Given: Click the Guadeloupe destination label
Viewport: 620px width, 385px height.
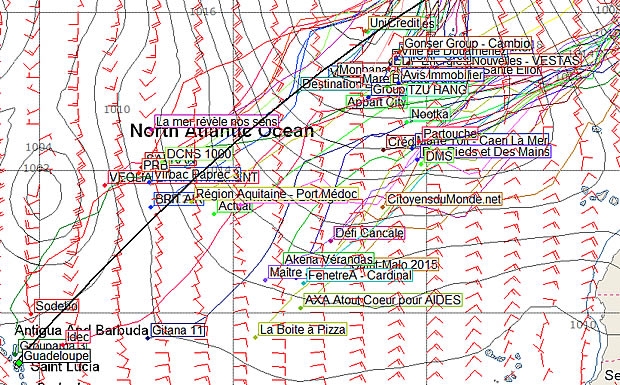Looking at the screenshot, I should pyautogui.click(x=56, y=356).
